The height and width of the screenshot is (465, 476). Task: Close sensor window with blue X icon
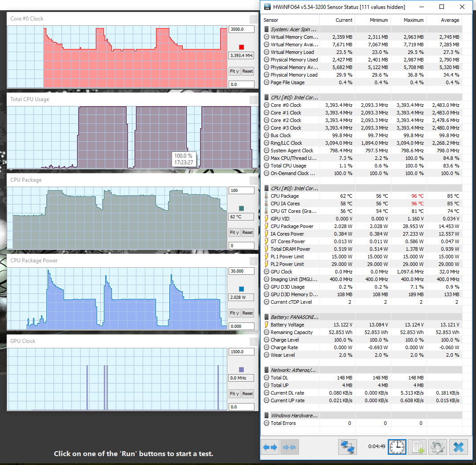pos(459,447)
